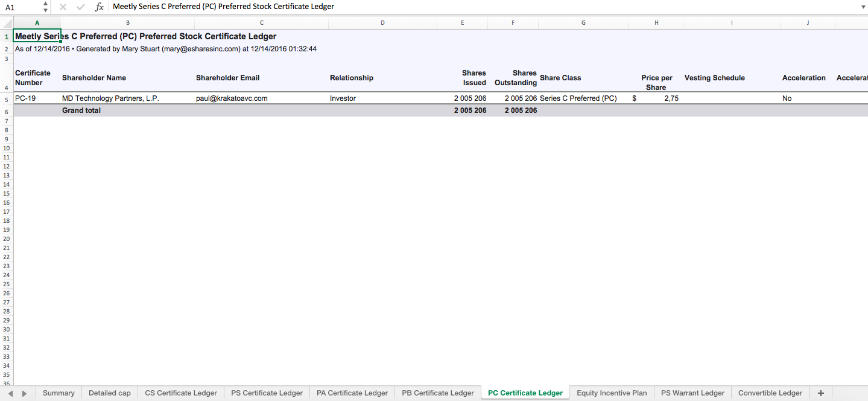Screen dimensions: 868x401
Task: Open the PB Certificate Ledger tab
Action: (438, 393)
